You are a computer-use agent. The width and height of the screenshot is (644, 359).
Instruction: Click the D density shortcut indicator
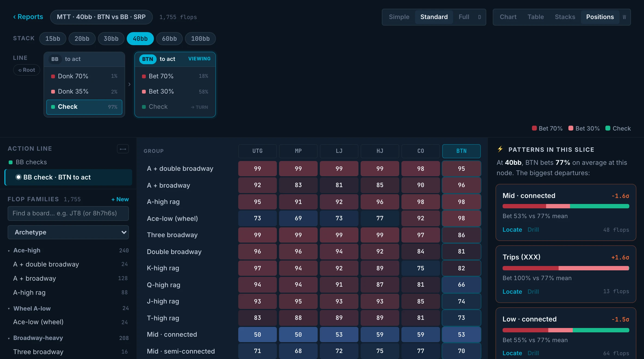[479, 17]
